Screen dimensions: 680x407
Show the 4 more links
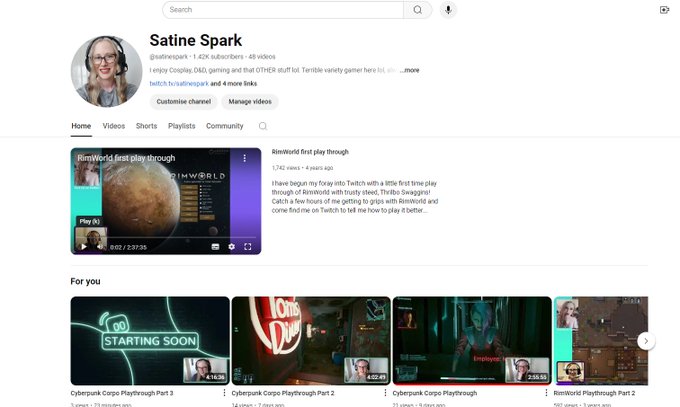(x=234, y=83)
